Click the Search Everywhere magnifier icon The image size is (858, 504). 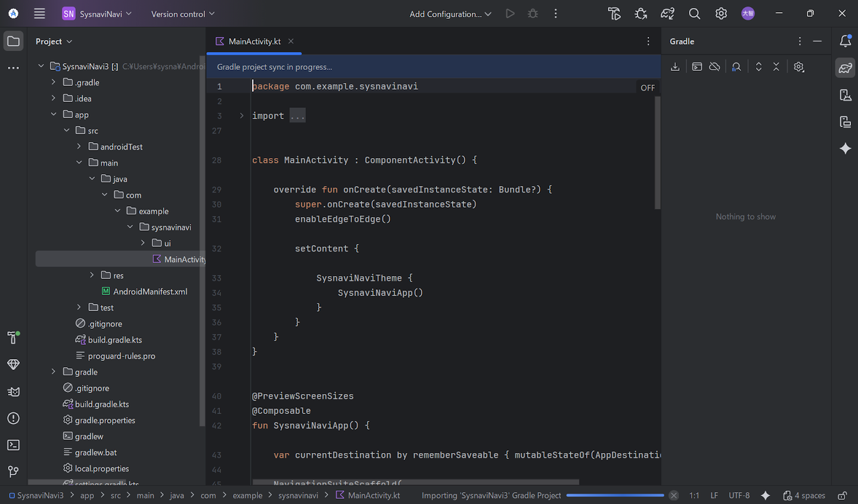pyautogui.click(x=694, y=14)
